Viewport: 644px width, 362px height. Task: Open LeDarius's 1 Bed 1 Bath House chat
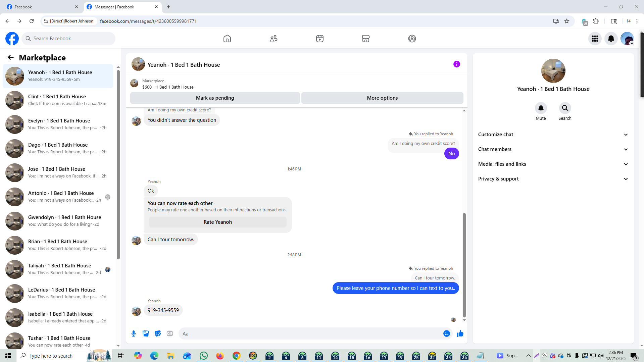(x=58, y=294)
